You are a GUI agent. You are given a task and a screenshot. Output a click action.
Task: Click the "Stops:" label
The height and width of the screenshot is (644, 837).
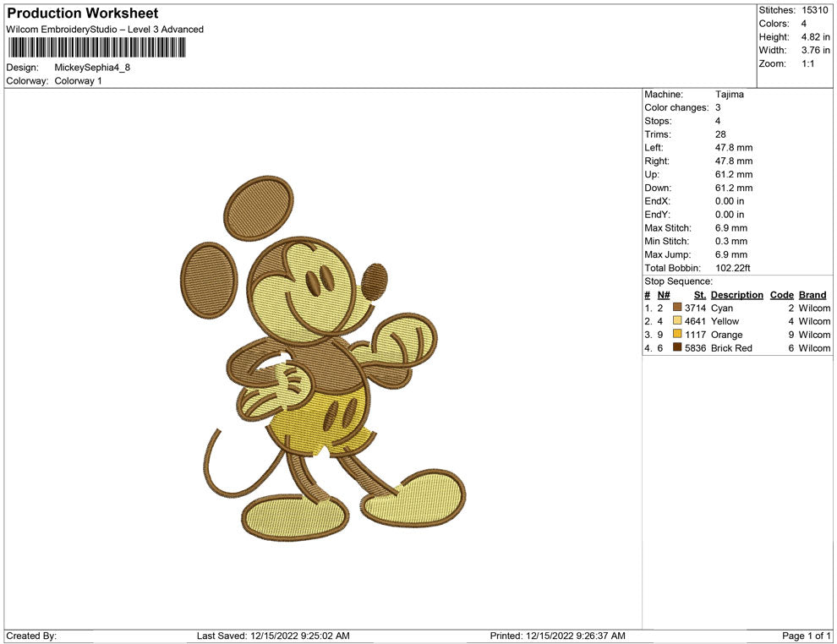click(x=658, y=121)
